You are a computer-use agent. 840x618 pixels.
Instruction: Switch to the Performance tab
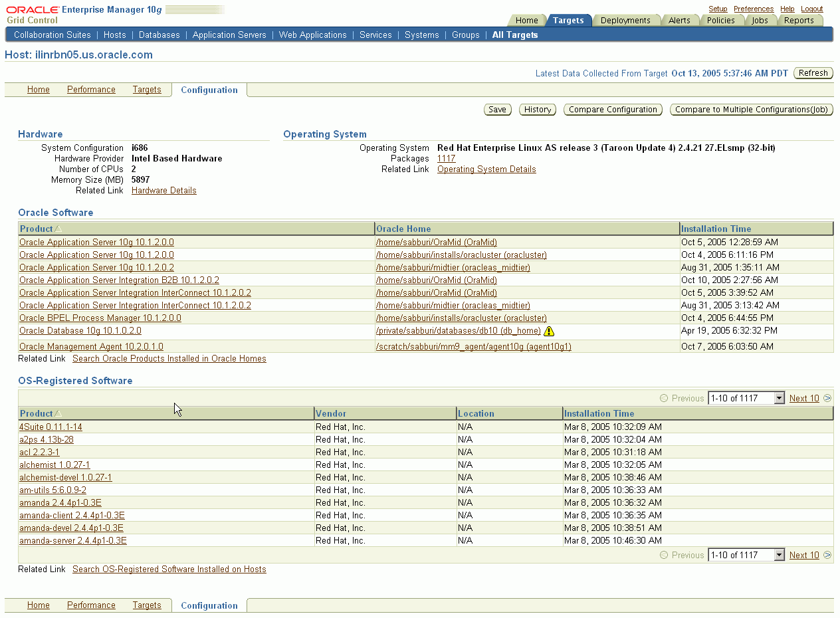pyautogui.click(x=91, y=89)
